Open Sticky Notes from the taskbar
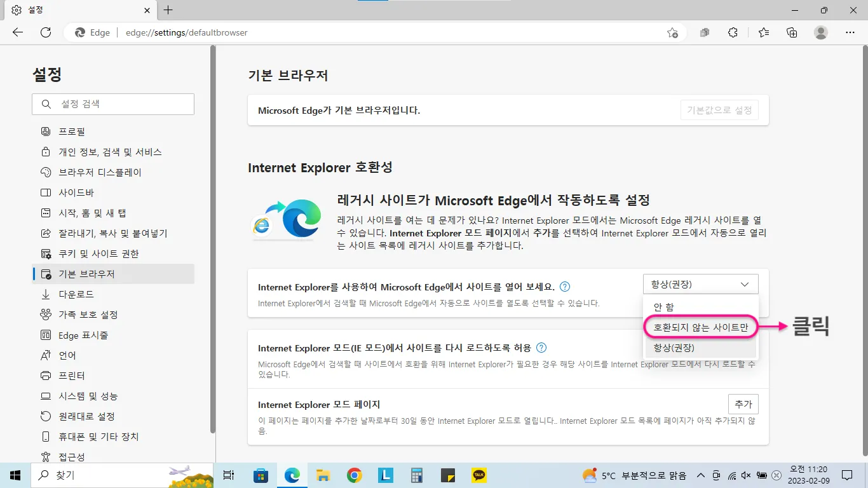Image resolution: width=868 pixels, height=488 pixels. coord(448,475)
